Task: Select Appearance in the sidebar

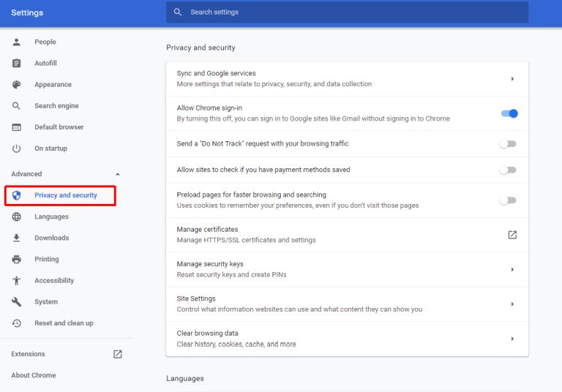Action: point(53,85)
